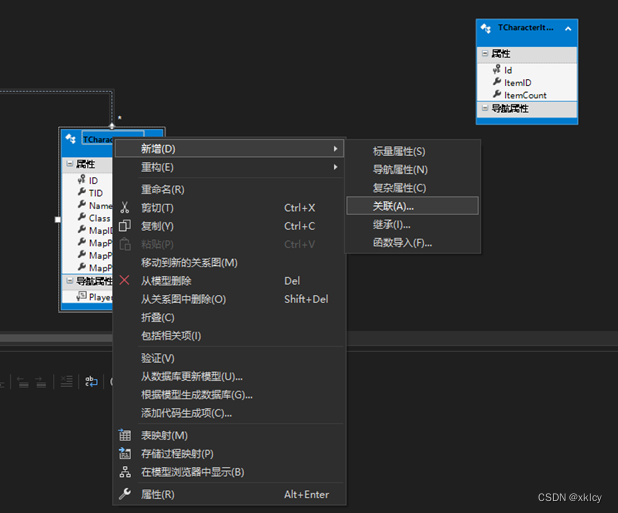Select 从关系图中删除(O)

click(x=229, y=299)
